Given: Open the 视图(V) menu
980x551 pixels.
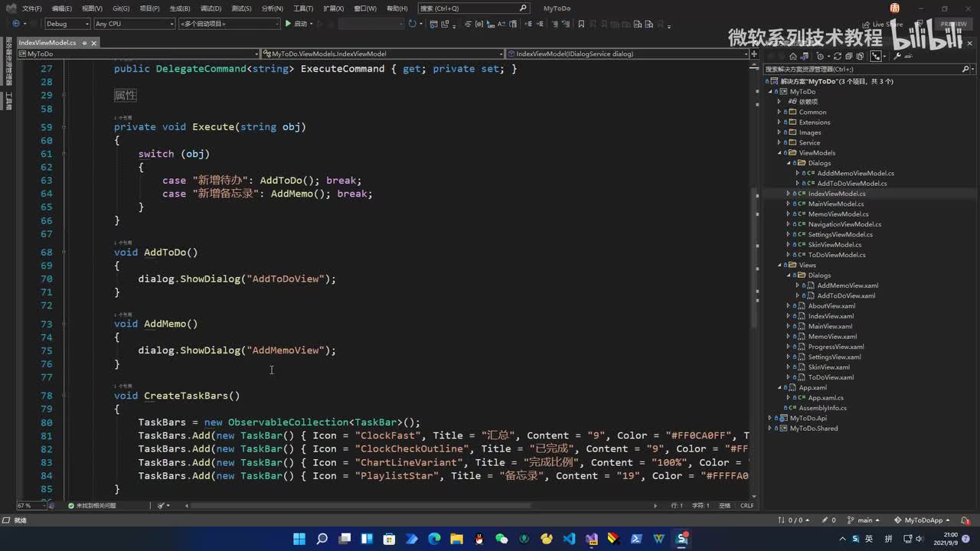Looking at the screenshot, I should coord(92,8).
